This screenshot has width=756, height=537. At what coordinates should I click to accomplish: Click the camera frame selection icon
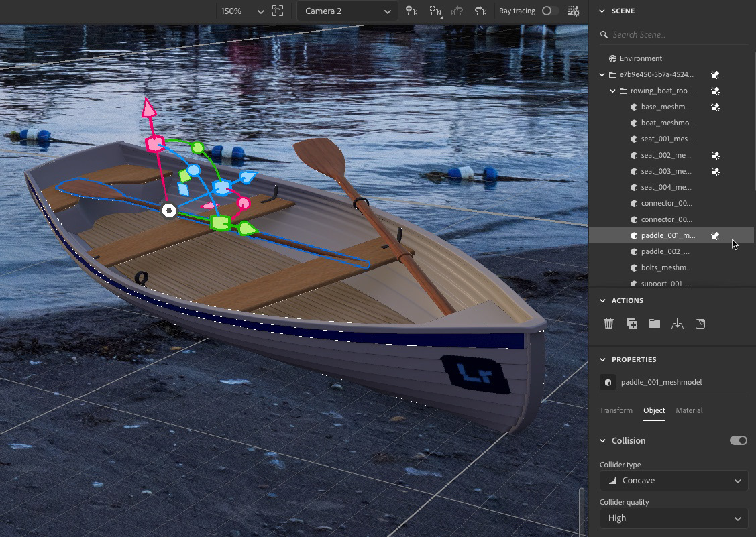435,11
